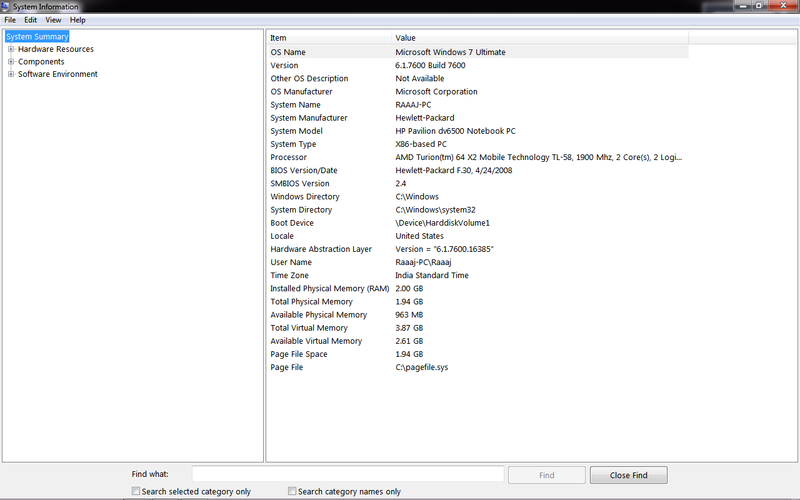
Task: Open the File menu
Action: [10, 20]
